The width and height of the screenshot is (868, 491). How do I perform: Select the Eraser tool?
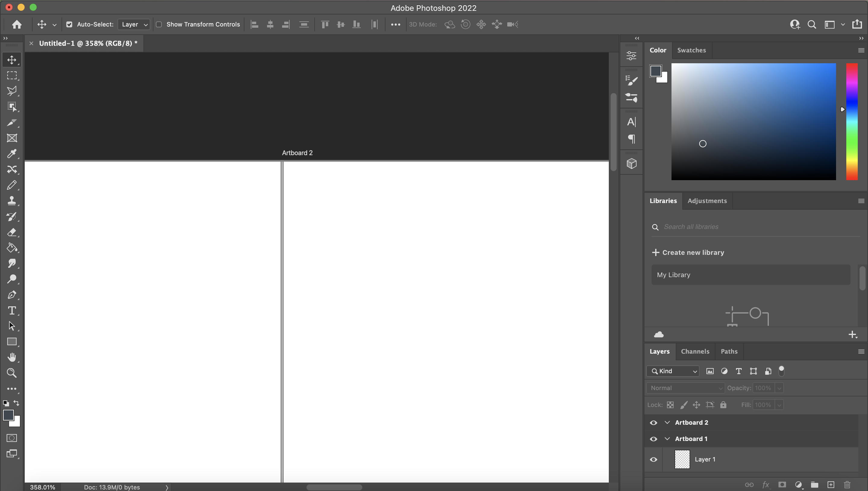(x=12, y=232)
